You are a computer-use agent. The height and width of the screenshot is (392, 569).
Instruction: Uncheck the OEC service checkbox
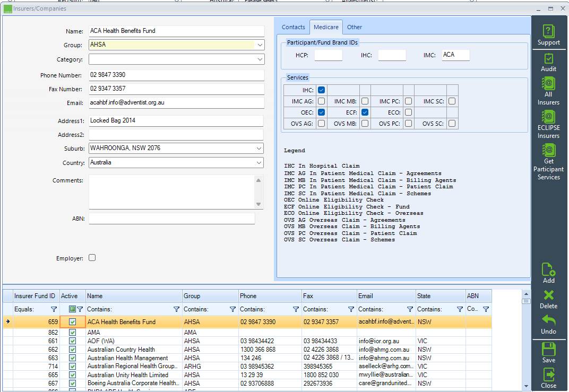[x=322, y=112]
